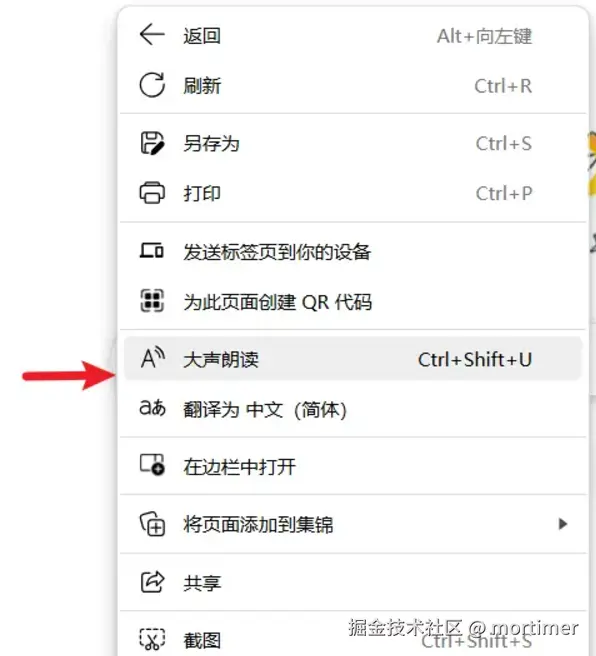Click the send-to-devices icon
This screenshot has height=656, width=596.
tap(151, 251)
